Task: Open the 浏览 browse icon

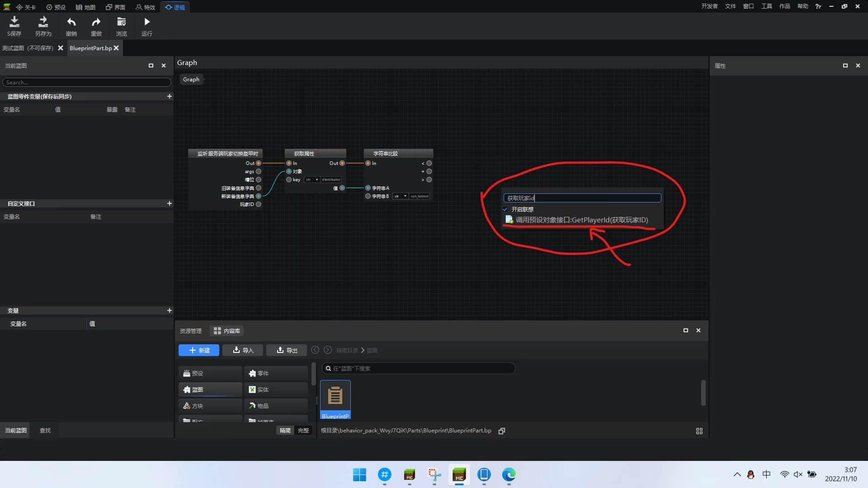Action: point(121,26)
